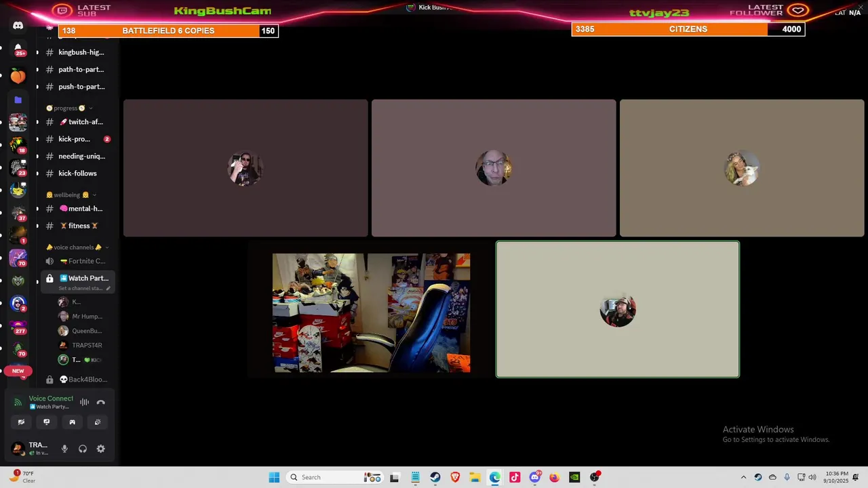Jump to NEW unread mentions pill
Image resolution: width=868 pixels, height=488 pixels.
coord(18,371)
